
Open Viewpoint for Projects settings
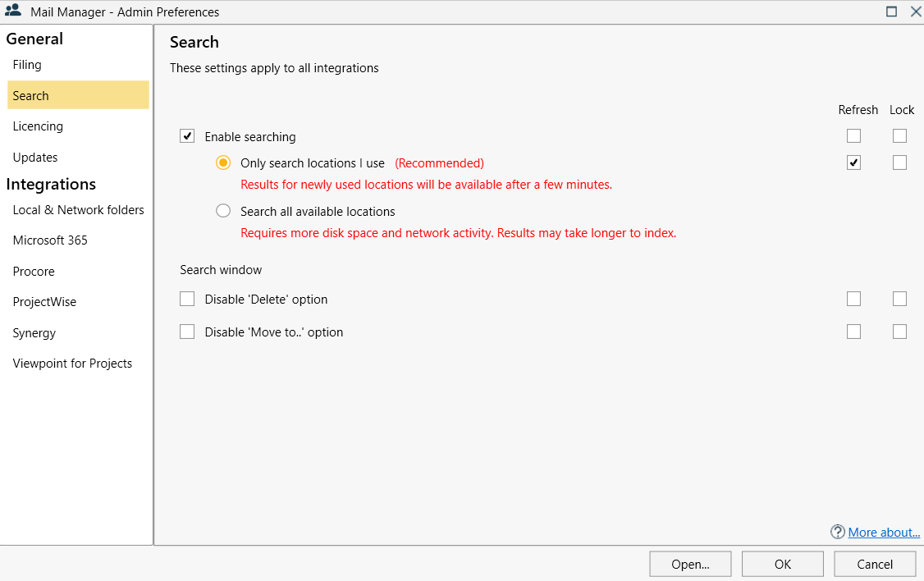[x=72, y=363]
